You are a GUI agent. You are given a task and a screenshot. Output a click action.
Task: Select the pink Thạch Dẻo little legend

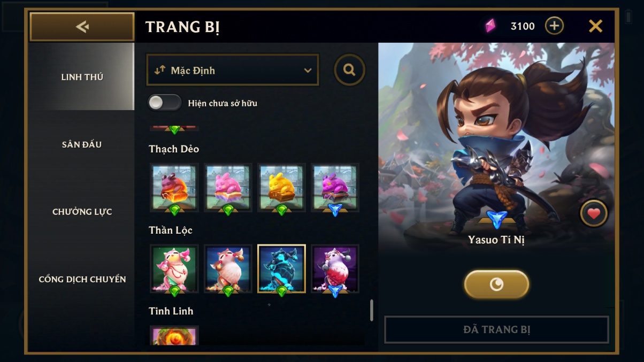228,188
